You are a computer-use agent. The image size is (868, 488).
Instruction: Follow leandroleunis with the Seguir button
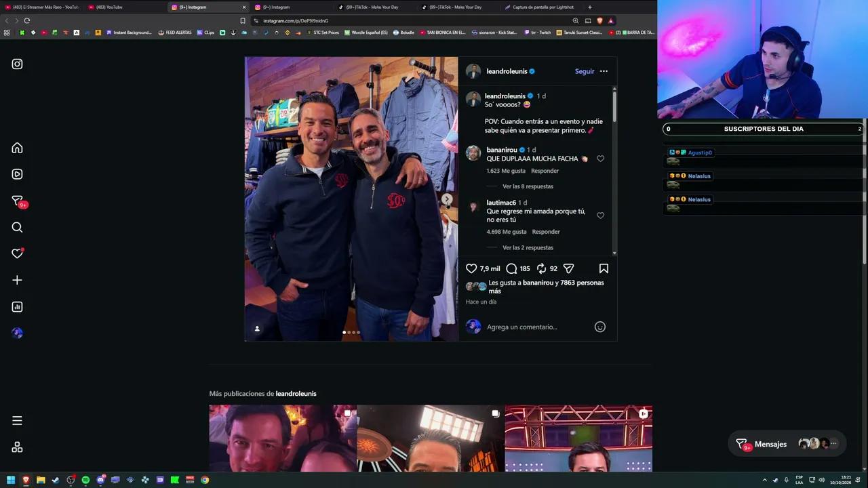pyautogui.click(x=585, y=71)
